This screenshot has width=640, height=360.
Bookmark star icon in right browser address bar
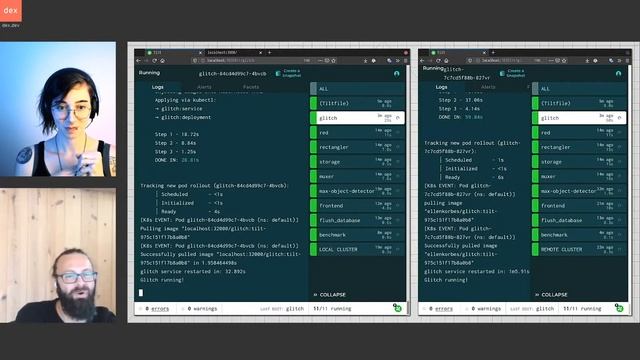click(564, 60)
